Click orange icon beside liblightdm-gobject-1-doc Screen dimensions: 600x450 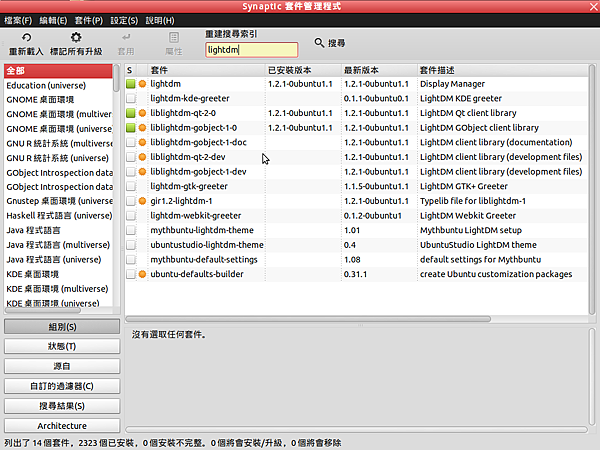[x=142, y=142]
